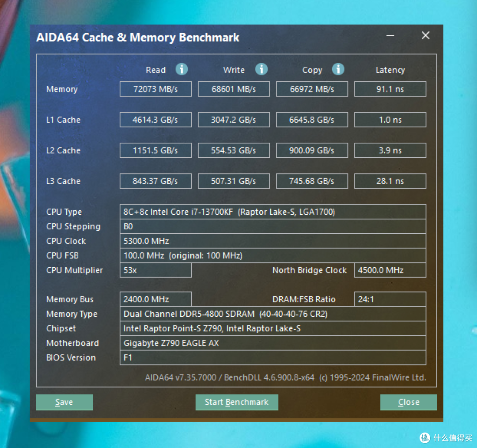
Task: Click the Memory Bus value 2400.0 MHz
Action: 155,300
